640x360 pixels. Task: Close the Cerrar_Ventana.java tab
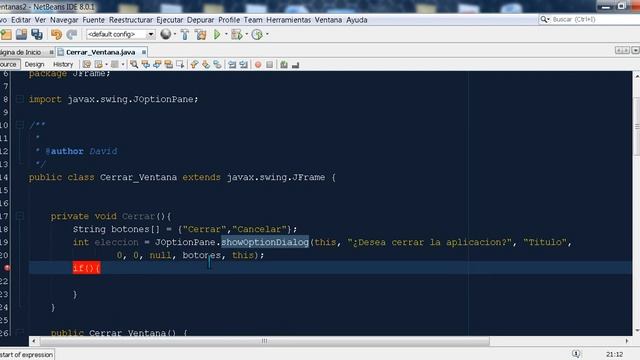click(x=144, y=52)
